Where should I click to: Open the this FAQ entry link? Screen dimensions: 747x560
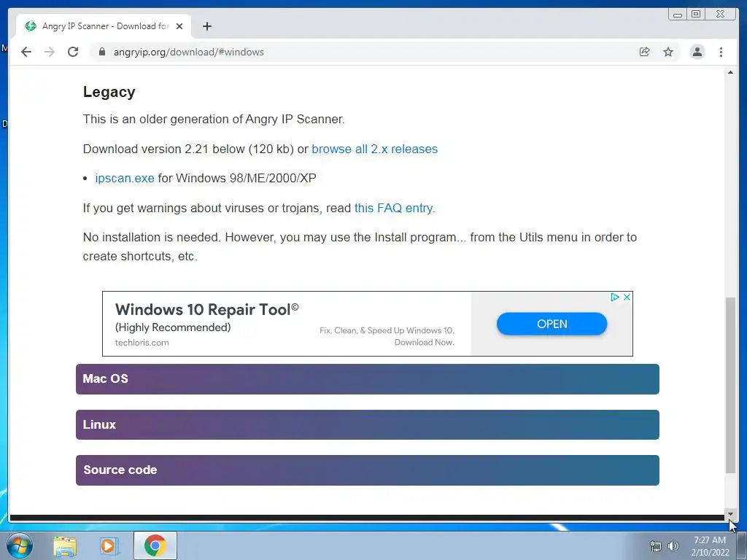[x=395, y=208]
